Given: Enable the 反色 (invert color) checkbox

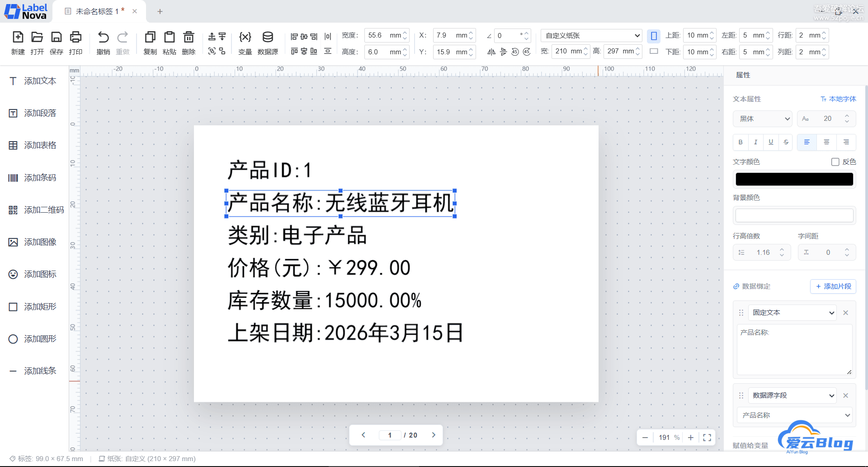Looking at the screenshot, I should 835,162.
